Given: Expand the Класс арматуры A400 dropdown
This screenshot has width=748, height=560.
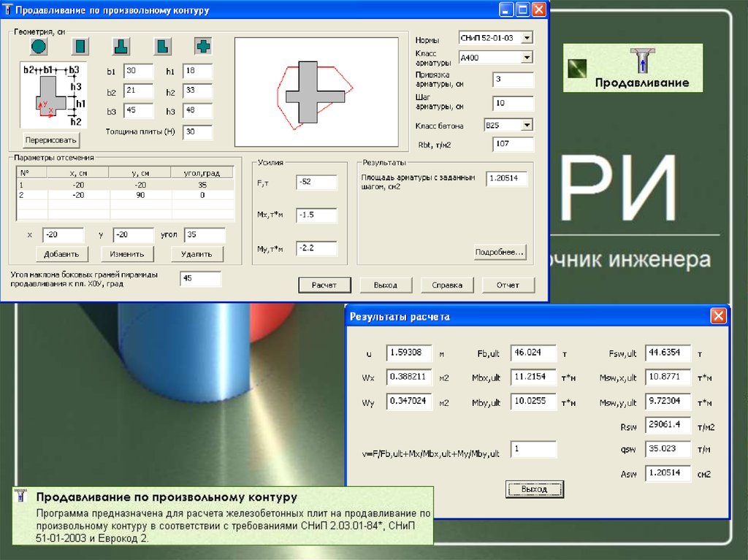Looking at the screenshot, I should coord(527,57).
